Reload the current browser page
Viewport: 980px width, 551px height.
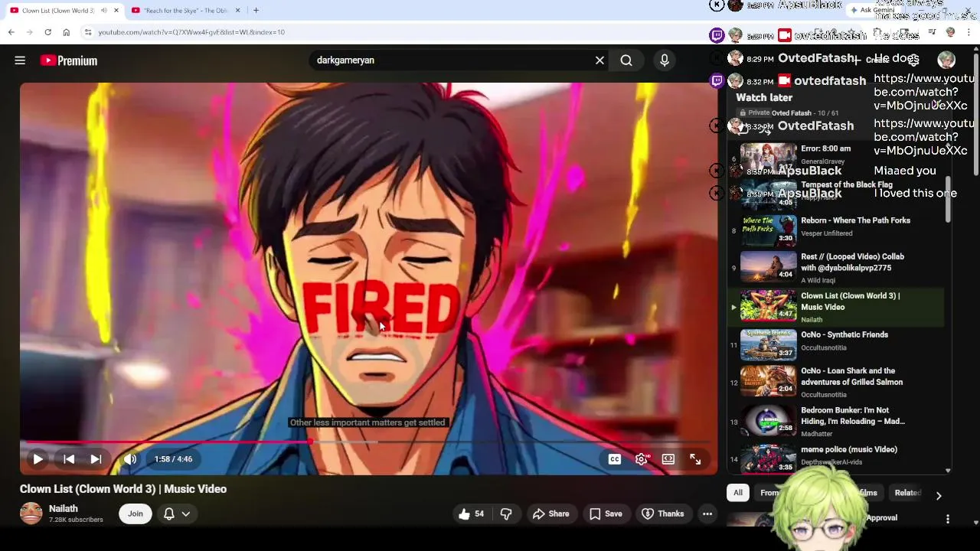pos(47,32)
